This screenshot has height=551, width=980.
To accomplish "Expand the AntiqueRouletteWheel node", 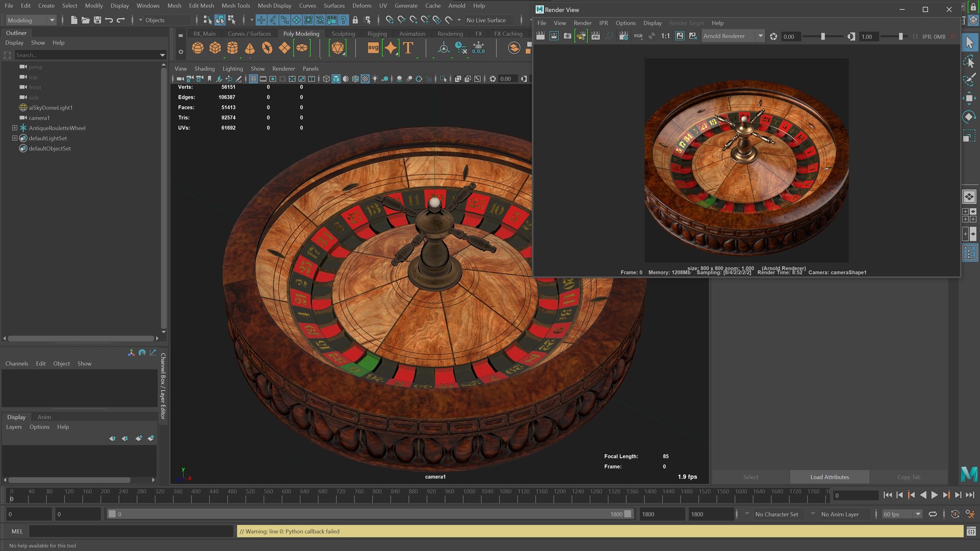I will [15, 128].
